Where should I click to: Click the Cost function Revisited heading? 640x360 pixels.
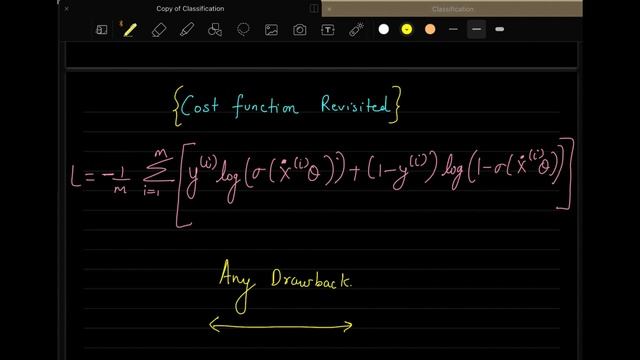(287, 106)
